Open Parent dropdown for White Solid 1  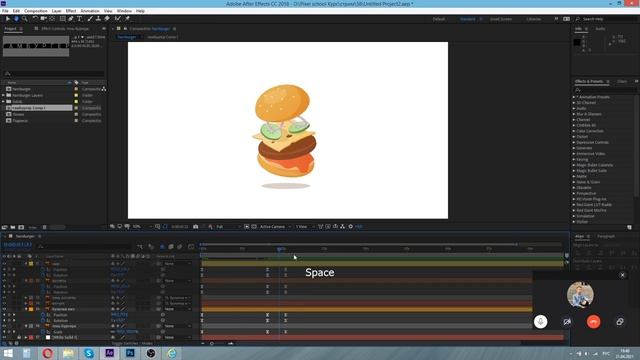(x=177, y=338)
